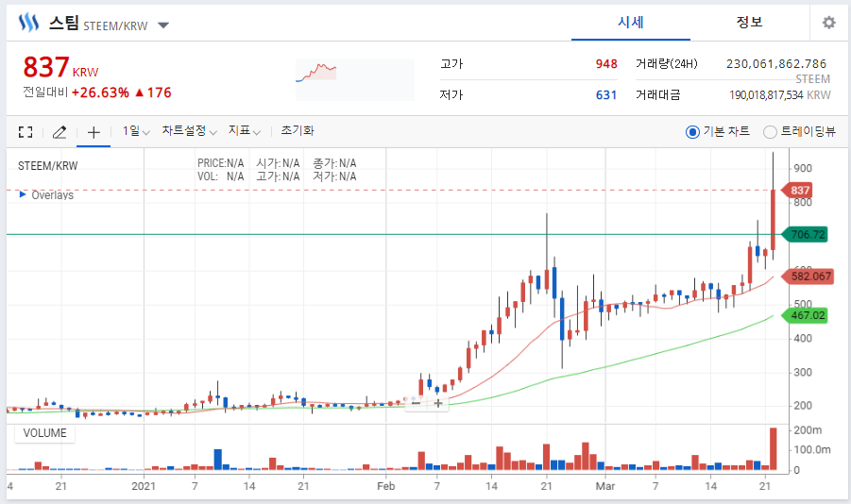This screenshot has width=851, height=504.
Task: Open settings with the gear icon
Action: click(x=828, y=23)
